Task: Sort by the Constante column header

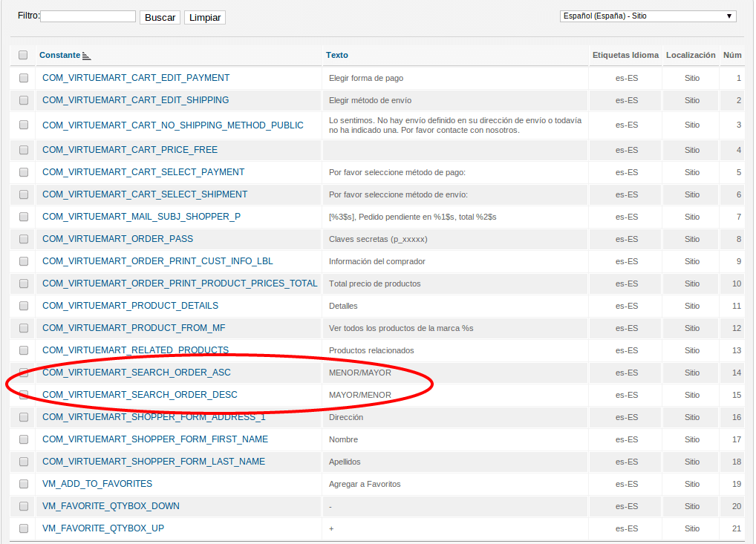Action: click(x=60, y=55)
